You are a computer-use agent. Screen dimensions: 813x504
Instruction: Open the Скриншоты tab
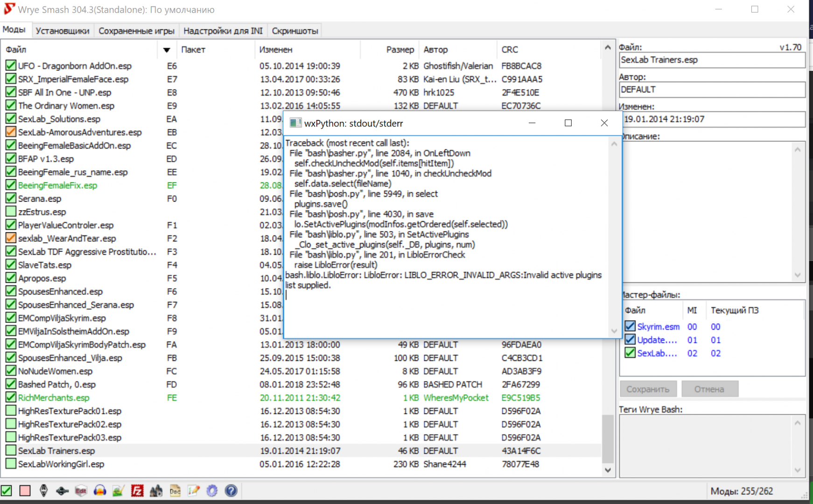pos(294,31)
